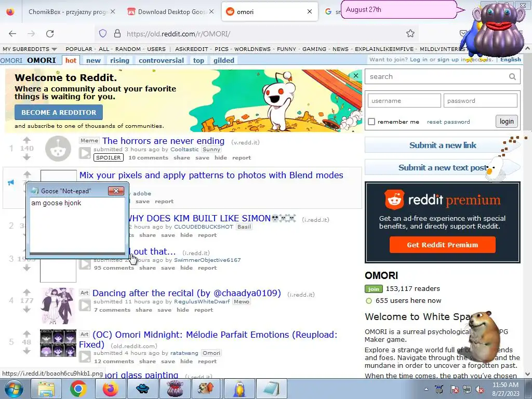532x399 pixels.
Task: Switch to the gilded tab
Action: click(x=224, y=60)
